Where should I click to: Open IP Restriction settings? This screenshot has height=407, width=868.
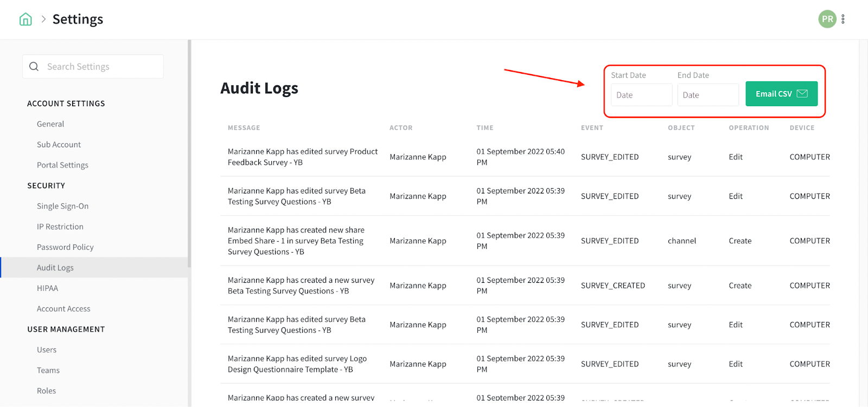tap(60, 227)
